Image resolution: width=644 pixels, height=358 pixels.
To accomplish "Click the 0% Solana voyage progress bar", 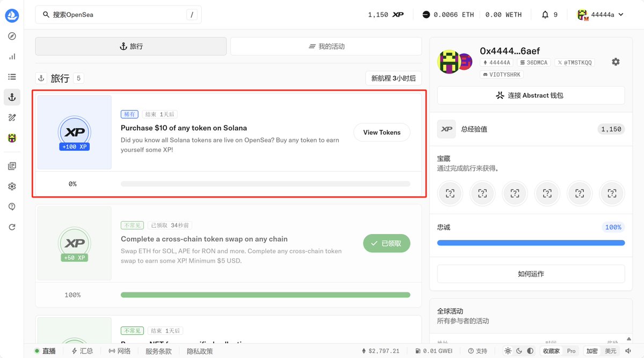I will 265,184.
